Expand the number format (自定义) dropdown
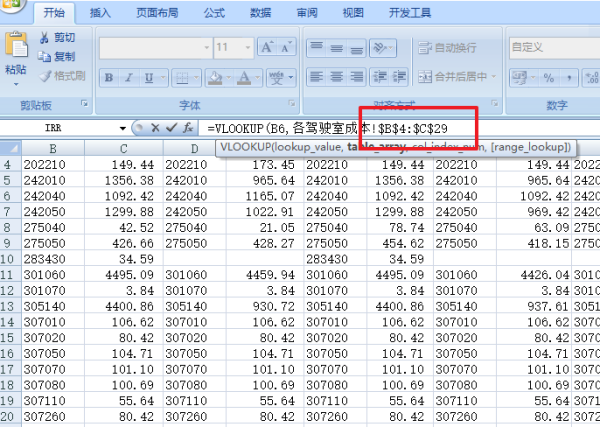Screen dimensions: 600x427 [592, 47]
